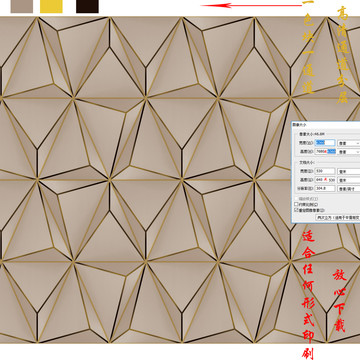Pick the taupe color swatch at top

[22, 6]
